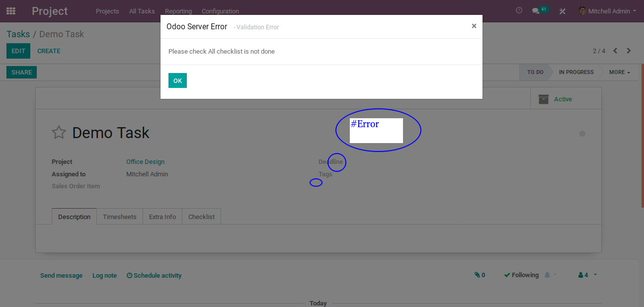The image size is (644, 307).
Task: Click Mitchell Admin avatar picture
Action: (x=582, y=11)
